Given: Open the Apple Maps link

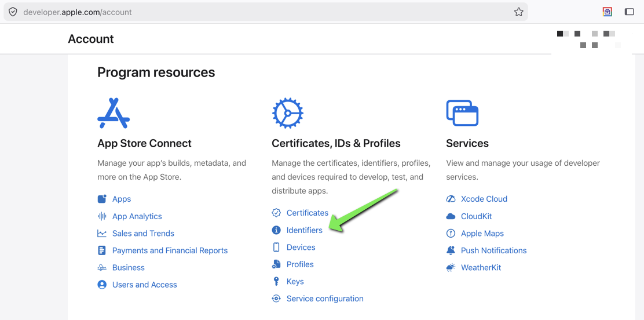Looking at the screenshot, I should (x=482, y=234).
